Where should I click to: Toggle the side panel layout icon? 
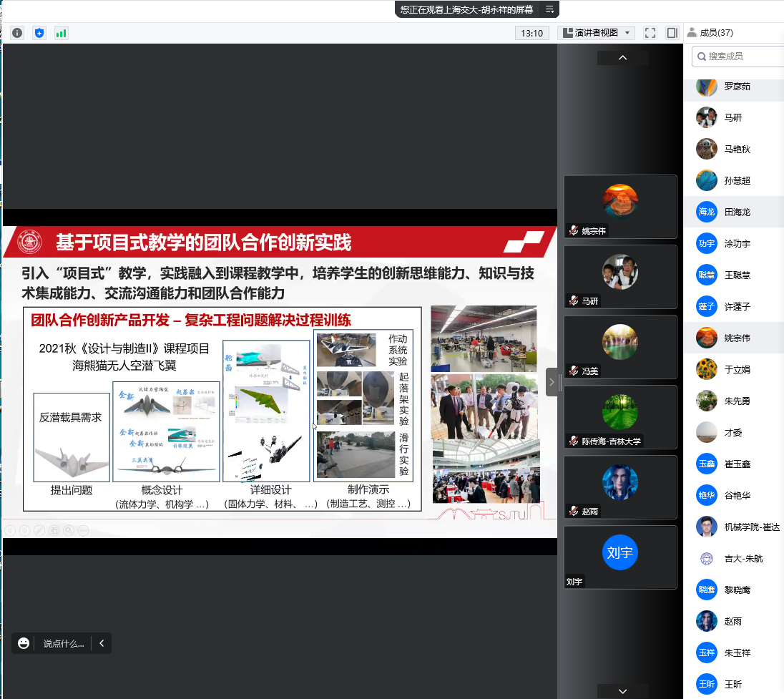coord(672,33)
